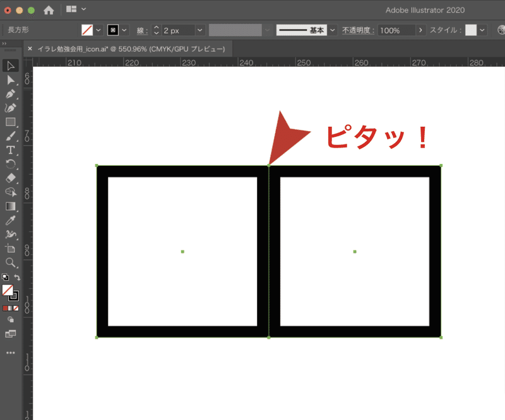
Task: Click stroke color swatch in control bar
Action: (x=113, y=30)
